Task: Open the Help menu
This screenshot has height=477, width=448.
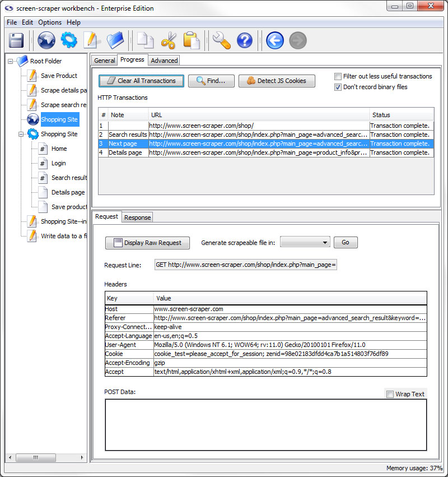Action: (x=73, y=22)
